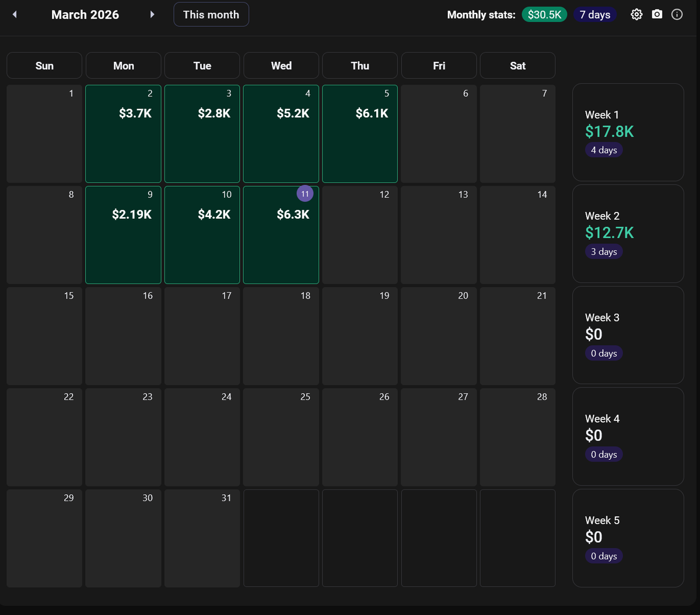The width and height of the screenshot is (700, 615).
Task: Select the March 23 cell
Action: (x=124, y=437)
